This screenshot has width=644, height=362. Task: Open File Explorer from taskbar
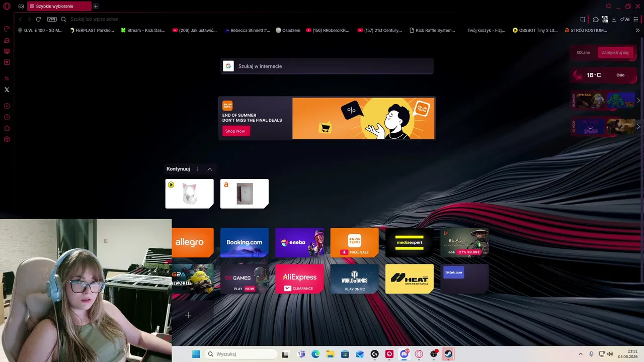pyautogui.click(x=330, y=354)
